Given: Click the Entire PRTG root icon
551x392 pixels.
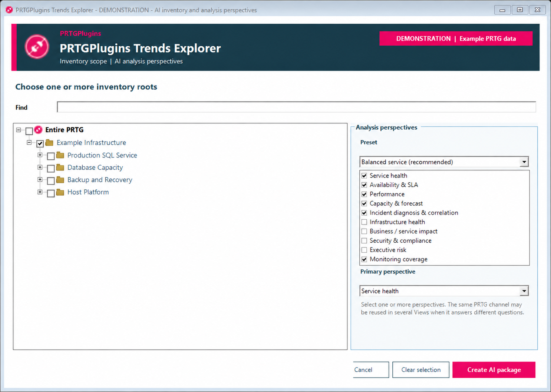Looking at the screenshot, I should [38, 130].
